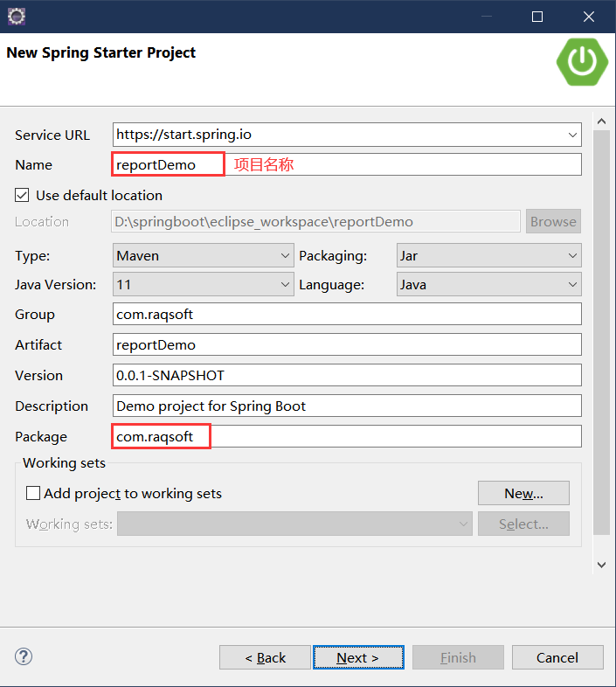Screen dimensions: 616x687
Task: Uncheck Use default location
Action: coord(22,195)
